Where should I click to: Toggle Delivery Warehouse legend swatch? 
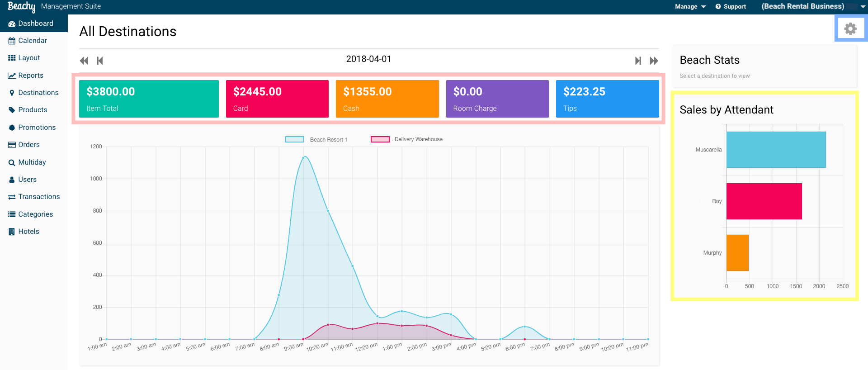[x=380, y=139]
